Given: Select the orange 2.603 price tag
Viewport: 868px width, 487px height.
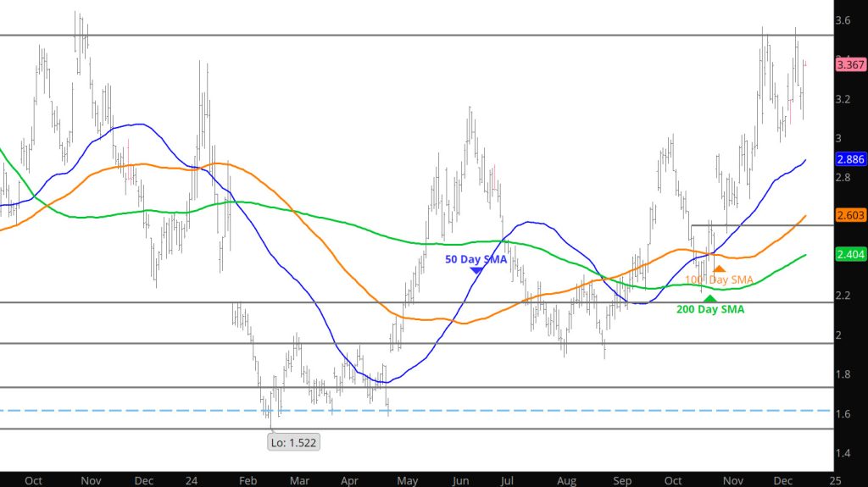Looking at the screenshot, I should pyautogui.click(x=847, y=217).
